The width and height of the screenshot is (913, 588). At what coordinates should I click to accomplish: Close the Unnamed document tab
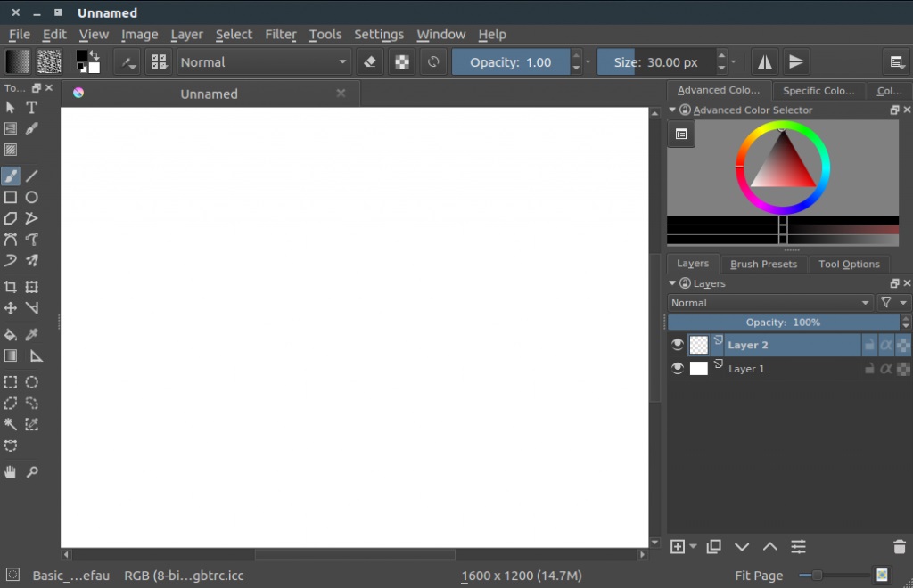click(341, 93)
